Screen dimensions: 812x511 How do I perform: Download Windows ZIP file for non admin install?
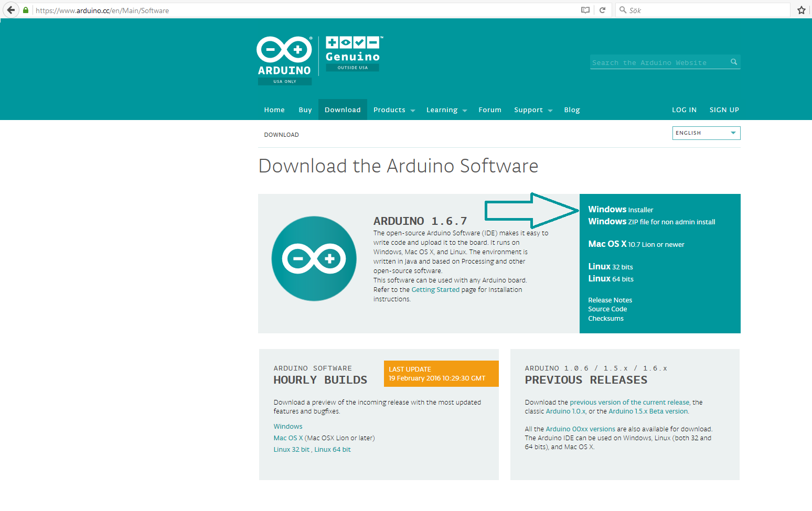651,222
